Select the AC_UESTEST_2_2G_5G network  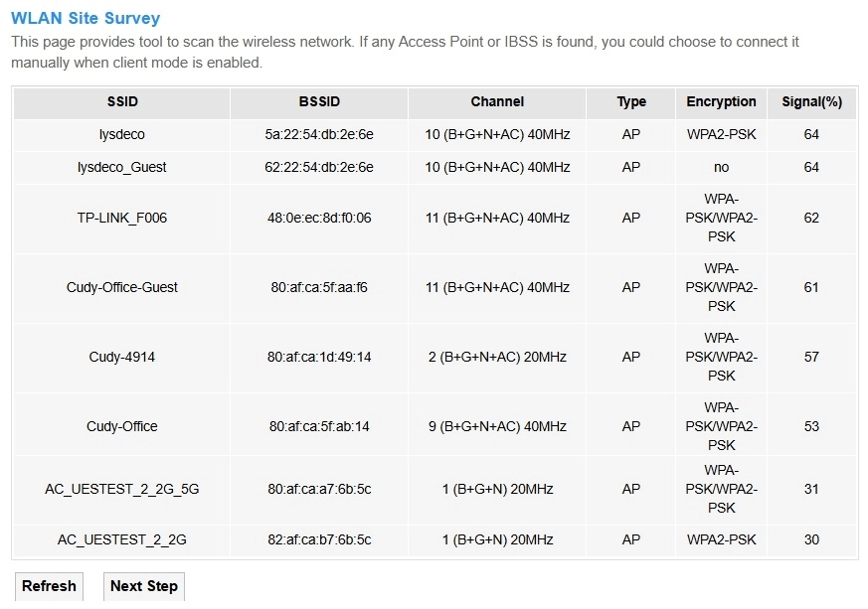coord(122,489)
